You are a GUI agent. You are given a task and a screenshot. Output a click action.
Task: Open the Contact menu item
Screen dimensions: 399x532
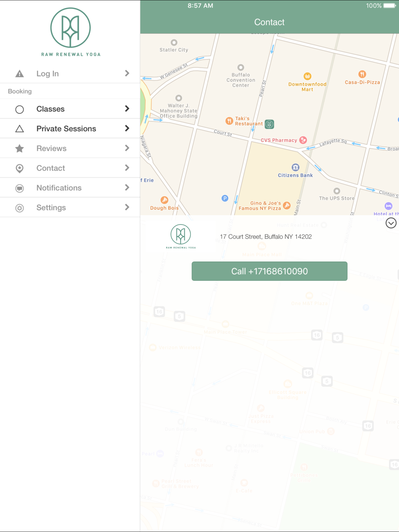coord(70,168)
